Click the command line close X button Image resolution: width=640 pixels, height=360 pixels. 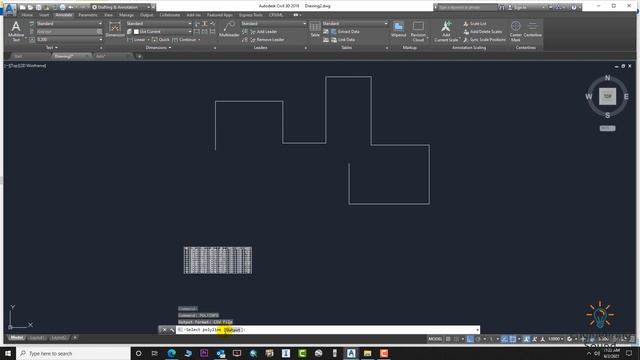coord(164,330)
